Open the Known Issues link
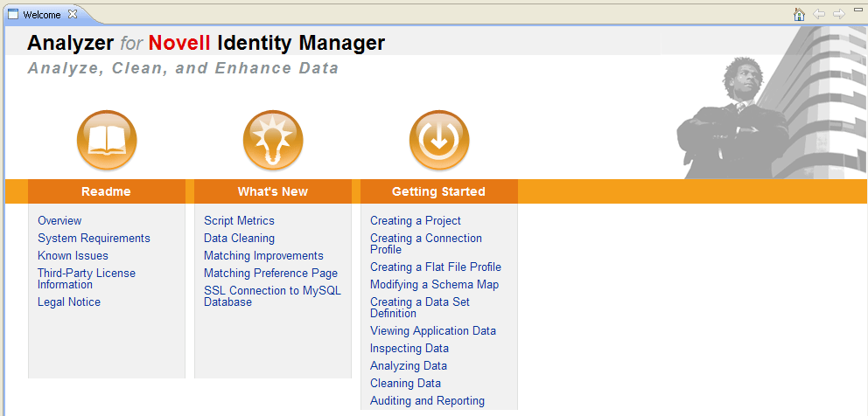 [x=73, y=256]
